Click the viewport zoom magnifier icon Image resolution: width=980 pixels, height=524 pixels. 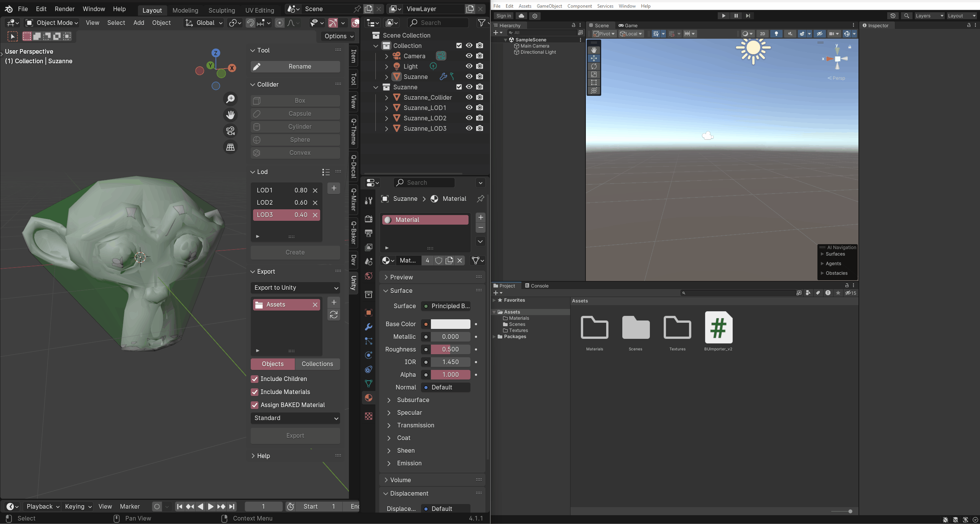[x=230, y=99]
